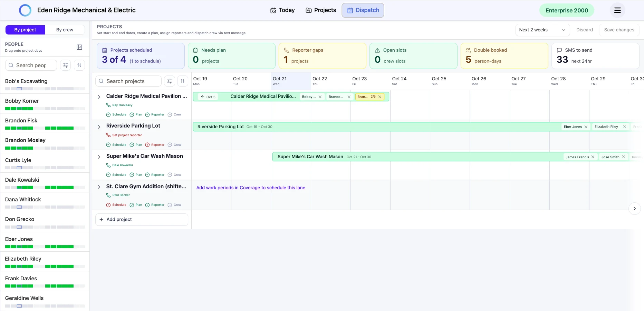
Task: Expand St. Clare Gym Addition row
Action: [99, 187]
